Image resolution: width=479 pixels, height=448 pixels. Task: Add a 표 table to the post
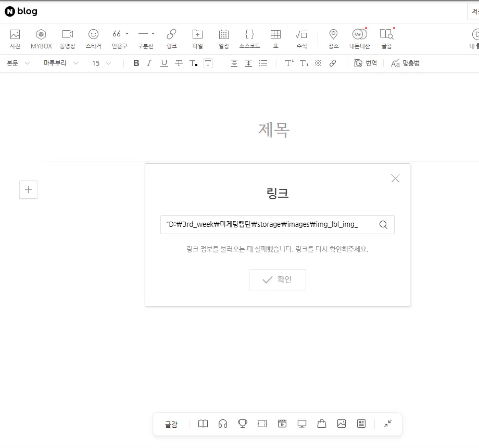pos(275,39)
